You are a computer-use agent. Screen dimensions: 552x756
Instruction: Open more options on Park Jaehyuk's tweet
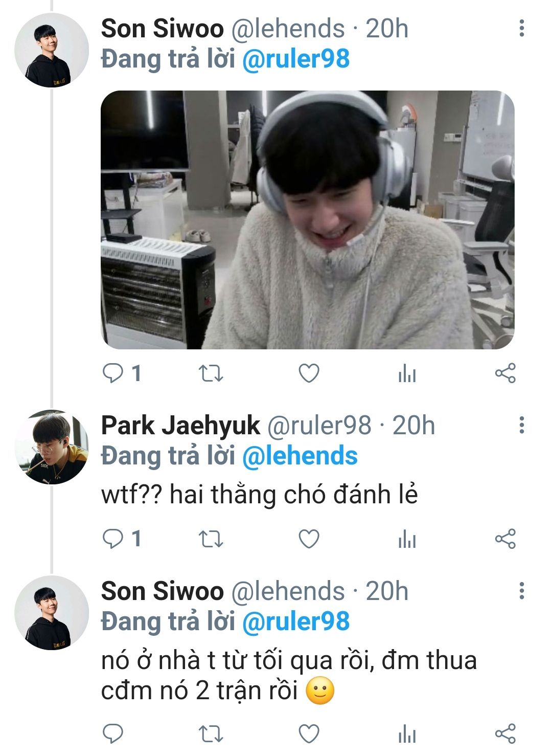pyautogui.click(x=521, y=425)
